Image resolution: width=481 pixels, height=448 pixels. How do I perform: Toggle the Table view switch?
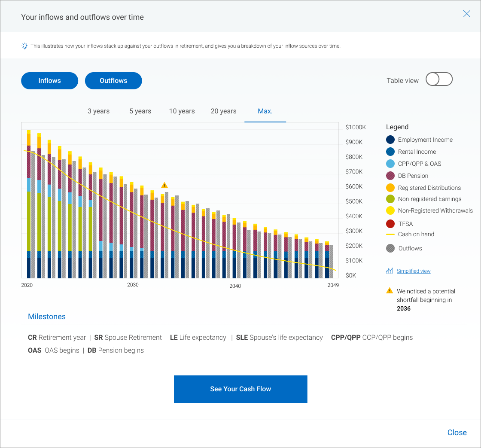coord(439,79)
